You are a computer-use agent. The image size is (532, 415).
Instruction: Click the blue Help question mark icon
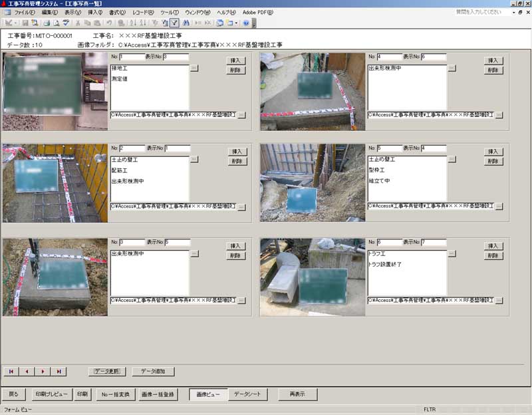245,23
